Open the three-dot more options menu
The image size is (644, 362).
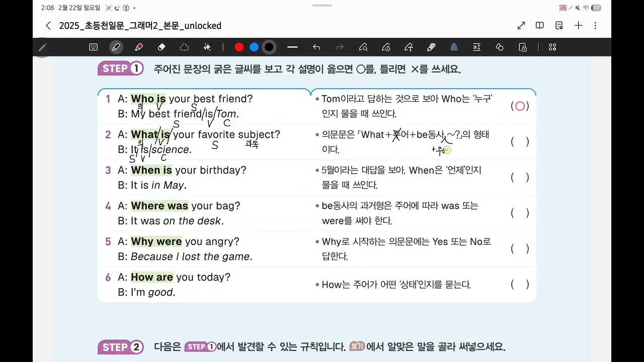596,26
